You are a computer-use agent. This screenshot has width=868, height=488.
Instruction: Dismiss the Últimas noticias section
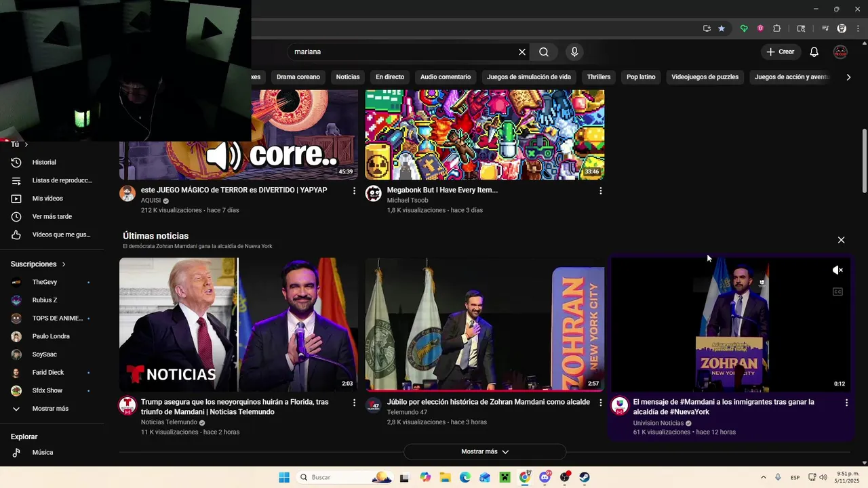pos(841,240)
